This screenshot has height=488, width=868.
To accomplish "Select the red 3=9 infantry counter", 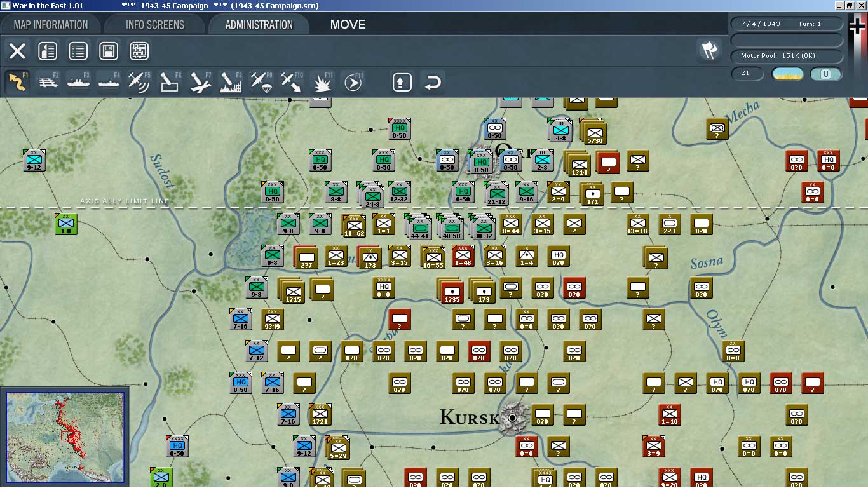I will pos(653,446).
